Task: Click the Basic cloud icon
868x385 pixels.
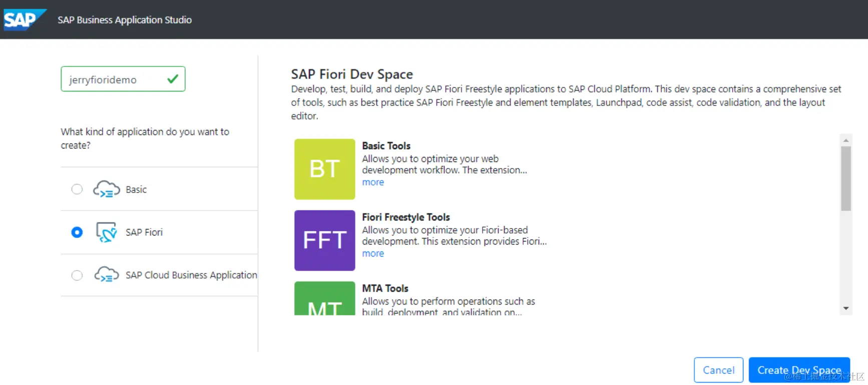Action: [106, 189]
